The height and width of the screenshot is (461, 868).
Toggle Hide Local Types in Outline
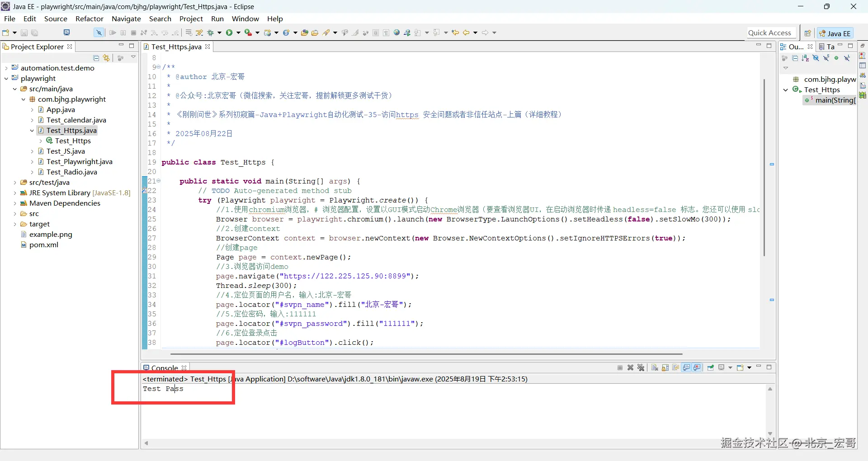pyautogui.click(x=847, y=58)
